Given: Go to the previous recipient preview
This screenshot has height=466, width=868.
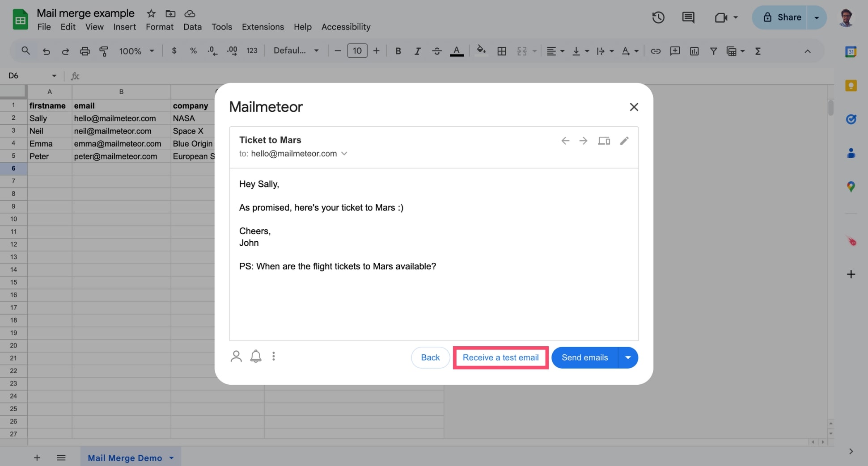Looking at the screenshot, I should tap(565, 141).
